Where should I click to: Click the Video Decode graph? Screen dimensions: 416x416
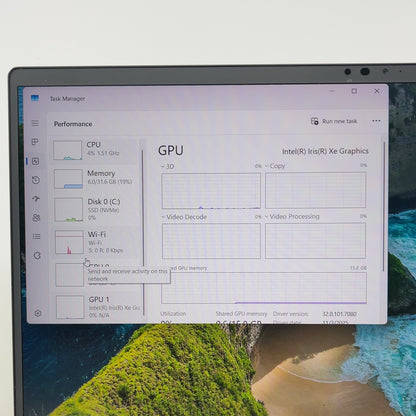211,241
